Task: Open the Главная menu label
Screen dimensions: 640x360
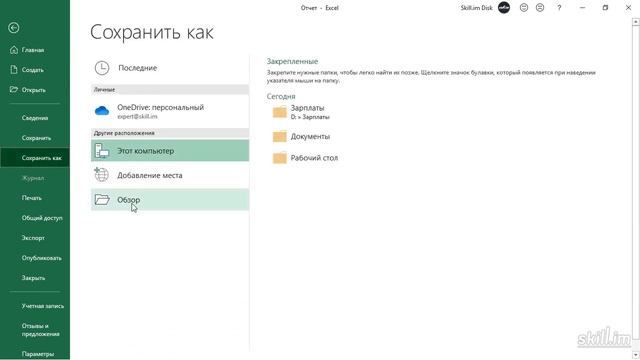Action: point(33,50)
